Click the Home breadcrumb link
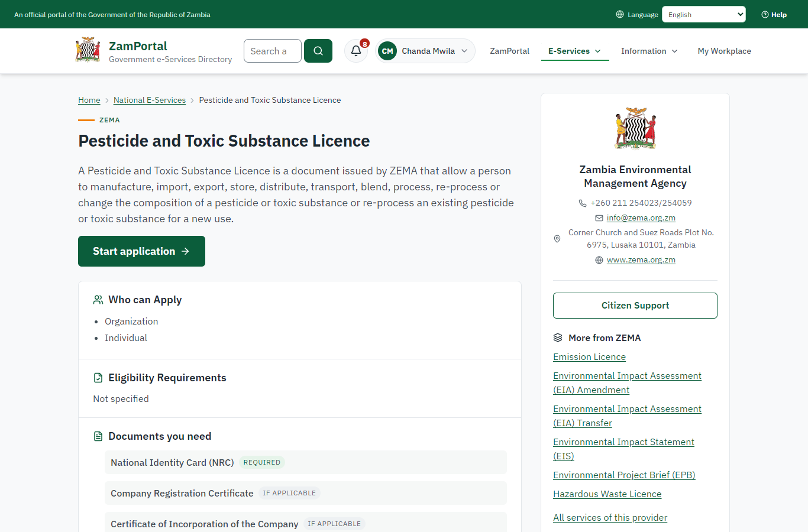 pyautogui.click(x=89, y=100)
